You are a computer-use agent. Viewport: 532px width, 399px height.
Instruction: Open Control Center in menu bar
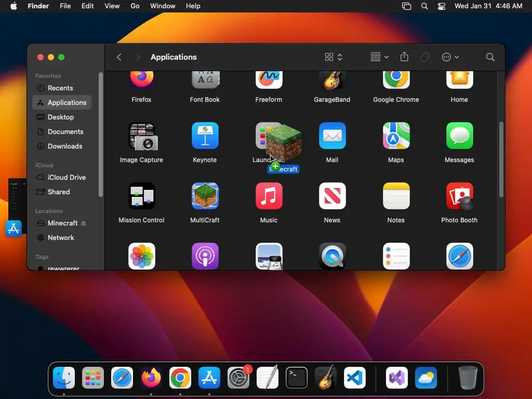(x=442, y=6)
